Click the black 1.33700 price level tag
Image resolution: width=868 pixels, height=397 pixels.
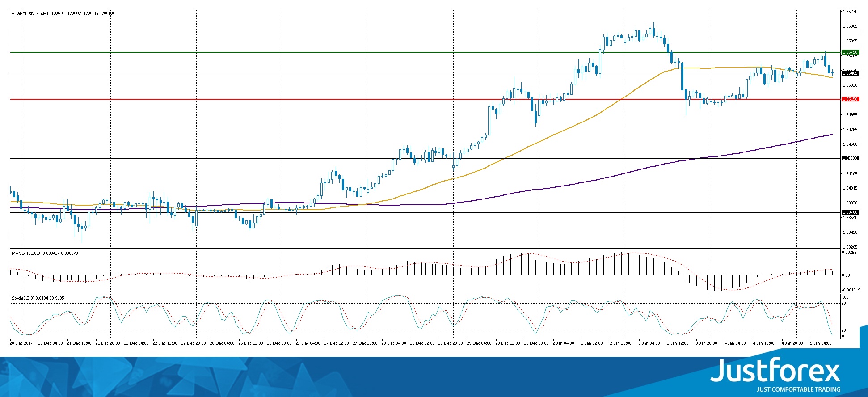850,212
